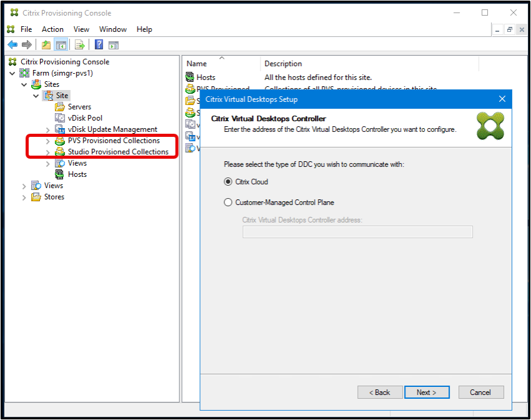Click the Citrix Virtual Desktops Controller address field

coord(357,232)
